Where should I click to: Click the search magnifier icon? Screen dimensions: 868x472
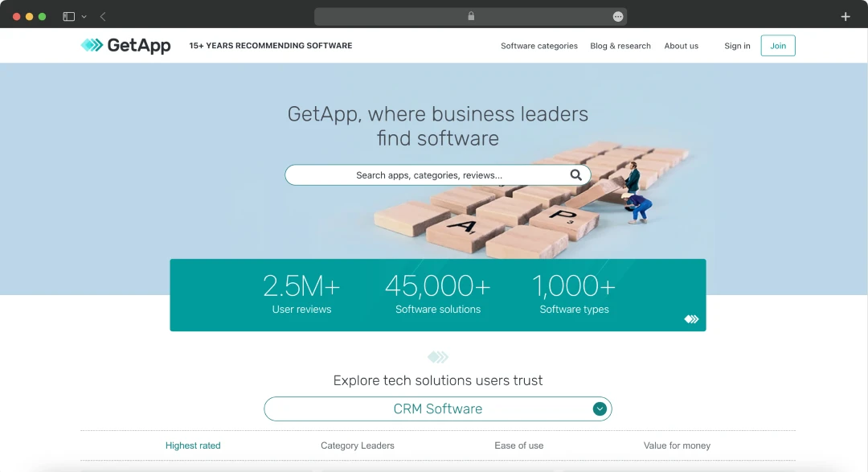(x=575, y=175)
